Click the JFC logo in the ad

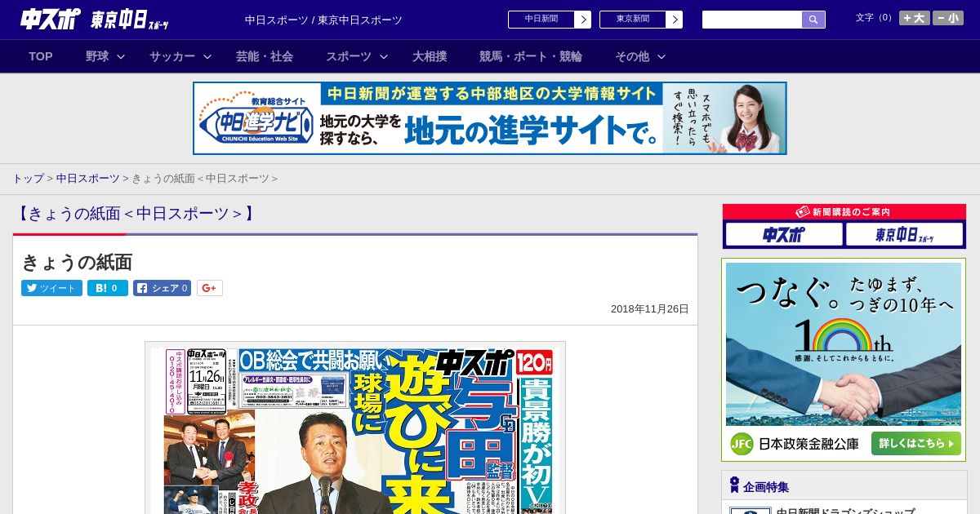741,445
